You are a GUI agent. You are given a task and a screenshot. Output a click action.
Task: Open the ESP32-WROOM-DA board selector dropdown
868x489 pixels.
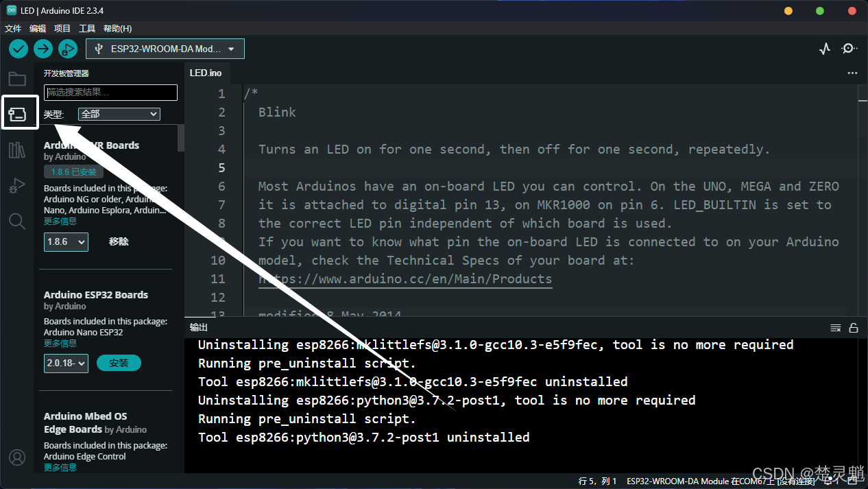point(165,49)
